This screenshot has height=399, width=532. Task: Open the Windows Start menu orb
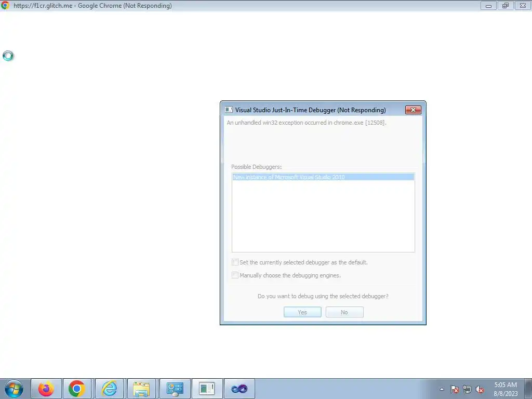[14, 389]
